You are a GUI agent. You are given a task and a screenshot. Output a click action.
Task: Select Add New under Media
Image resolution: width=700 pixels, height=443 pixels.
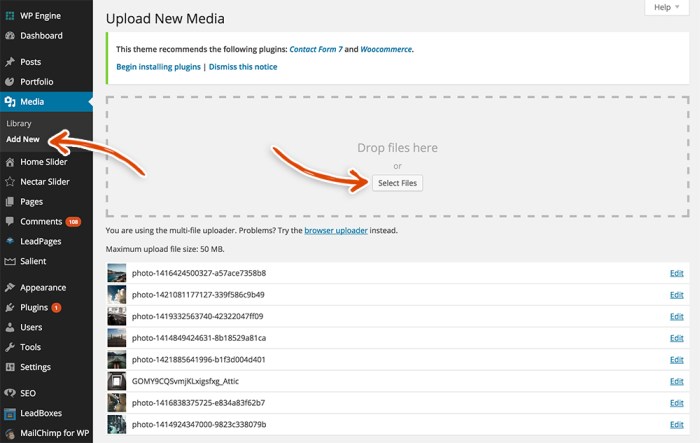coord(23,139)
